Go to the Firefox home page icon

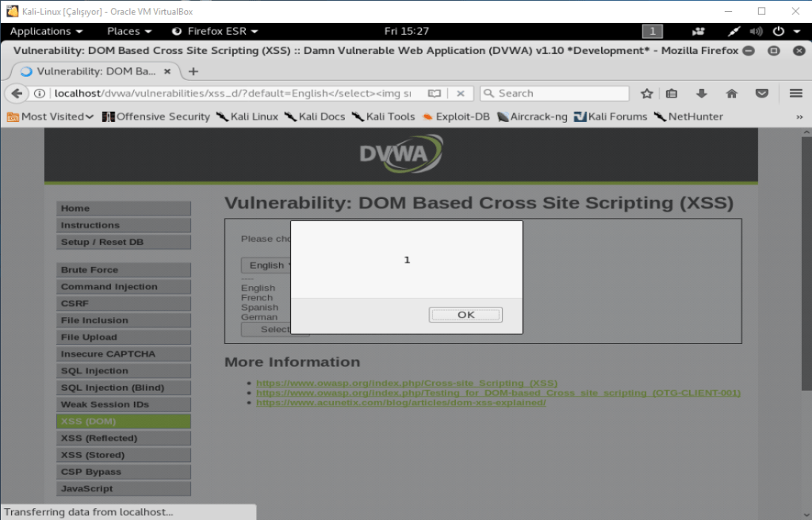731,94
